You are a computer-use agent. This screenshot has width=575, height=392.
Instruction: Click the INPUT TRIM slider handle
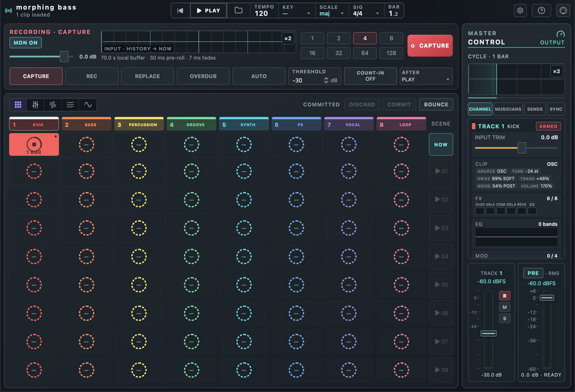click(x=522, y=148)
